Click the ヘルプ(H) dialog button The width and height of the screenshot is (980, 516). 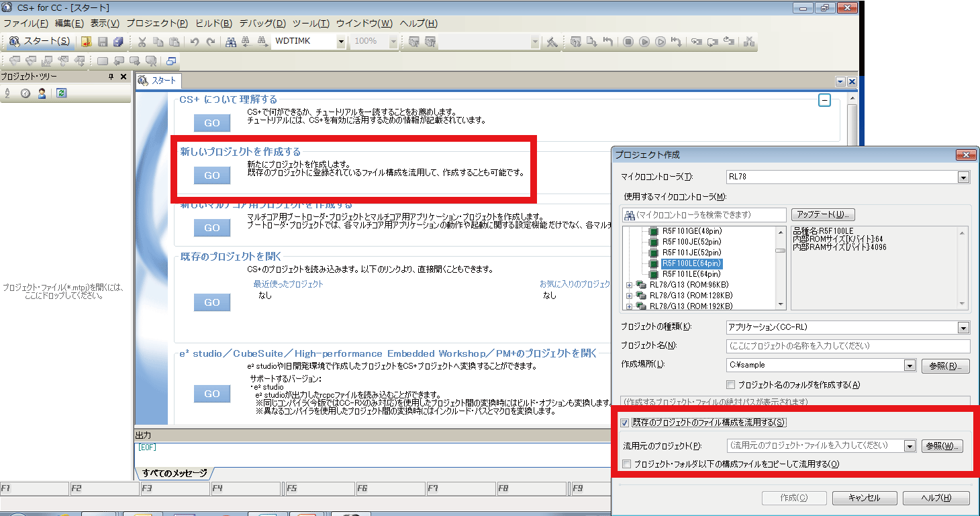tap(936, 498)
